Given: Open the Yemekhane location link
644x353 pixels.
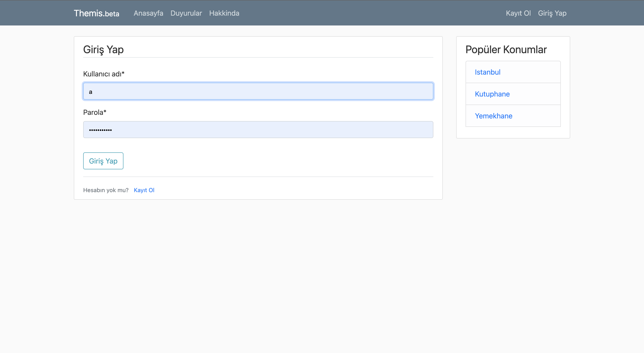Looking at the screenshot, I should click(494, 116).
